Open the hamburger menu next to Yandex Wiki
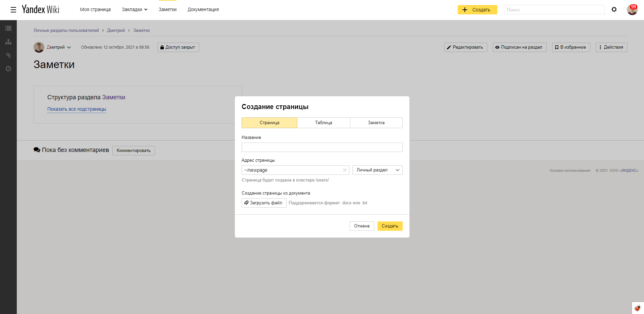 pyautogui.click(x=13, y=10)
